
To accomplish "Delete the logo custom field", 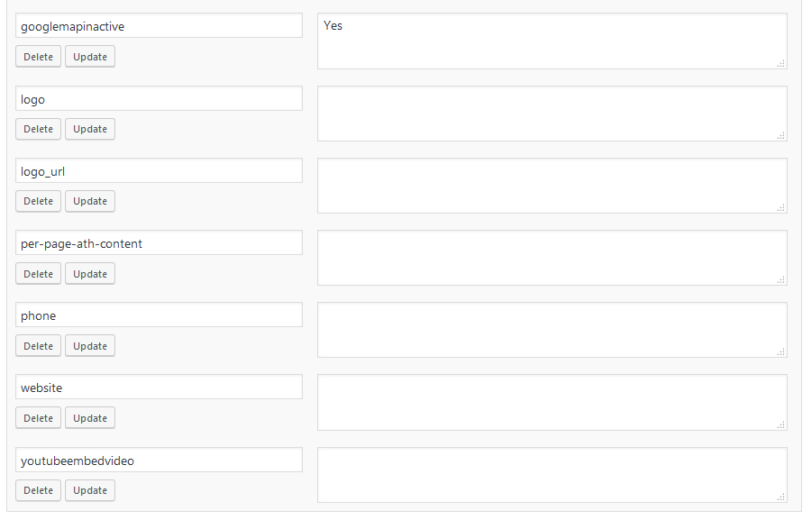I will [x=38, y=129].
